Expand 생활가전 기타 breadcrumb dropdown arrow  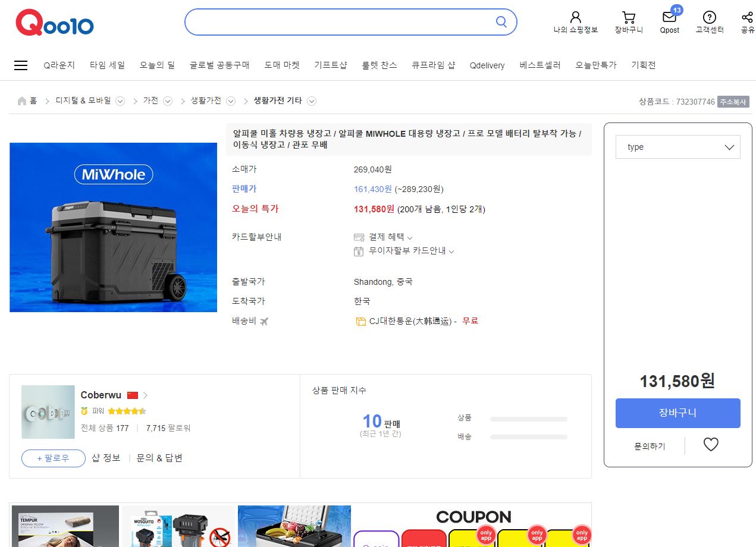311,101
